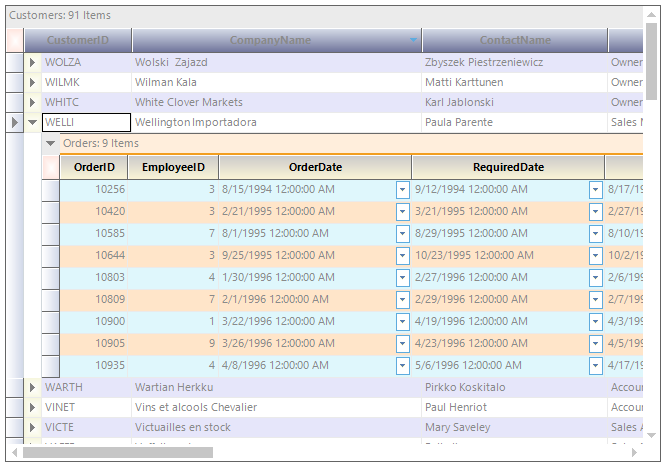Sort by the ContactName column header
664x468 pixels.
[515, 40]
